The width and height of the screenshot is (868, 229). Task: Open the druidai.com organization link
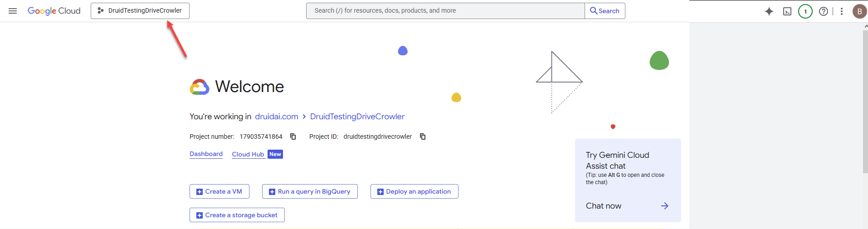(x=277, y=117)
